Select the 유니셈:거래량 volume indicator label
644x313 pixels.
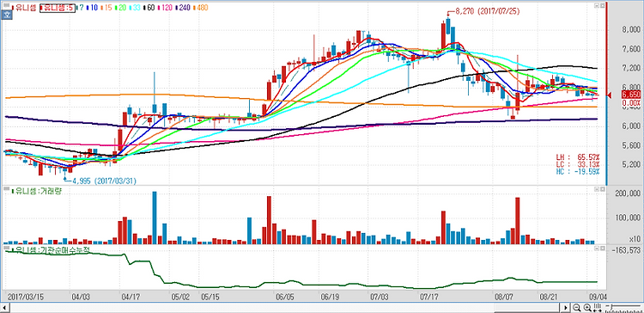[x=37, y=191]
